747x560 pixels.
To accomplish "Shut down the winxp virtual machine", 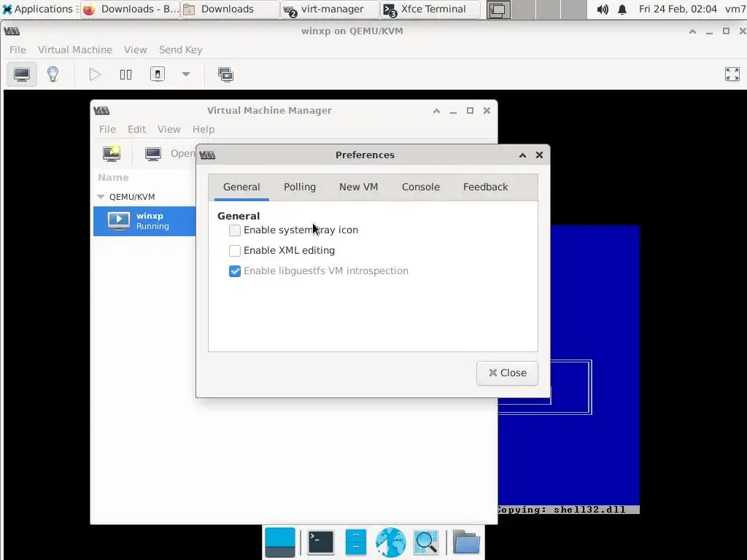I will click(158, 74).
